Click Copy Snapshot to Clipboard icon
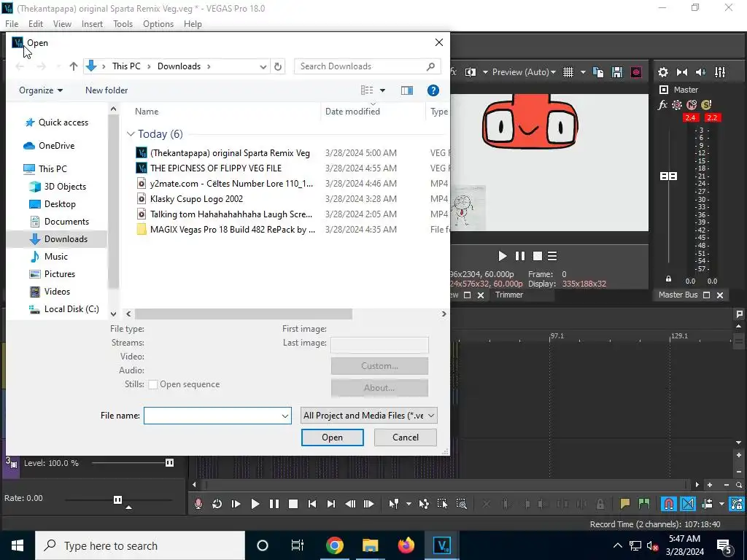 click(598, 72)
